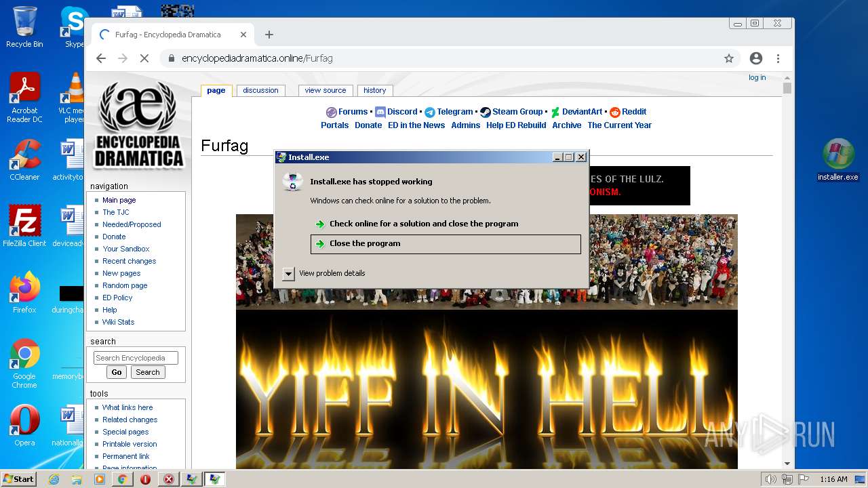Open the FileZilla Client desktop icon
868x488 pixels.
point(24,226)
